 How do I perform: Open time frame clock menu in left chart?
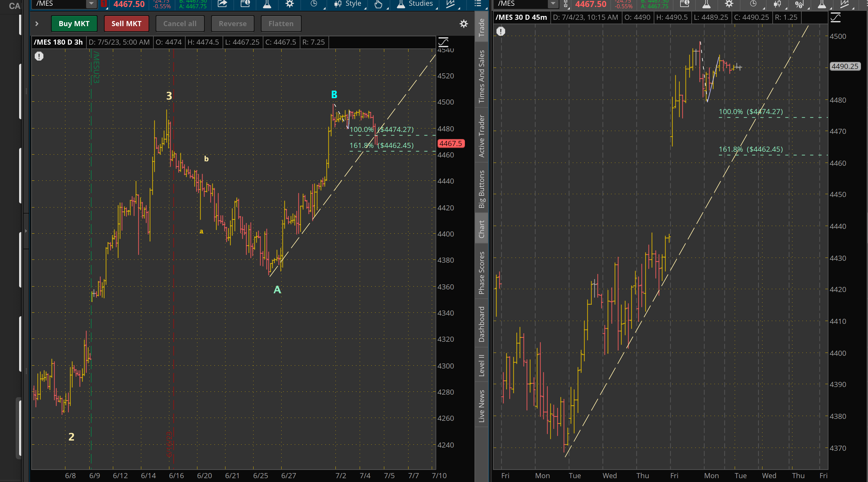pos(314,4)
